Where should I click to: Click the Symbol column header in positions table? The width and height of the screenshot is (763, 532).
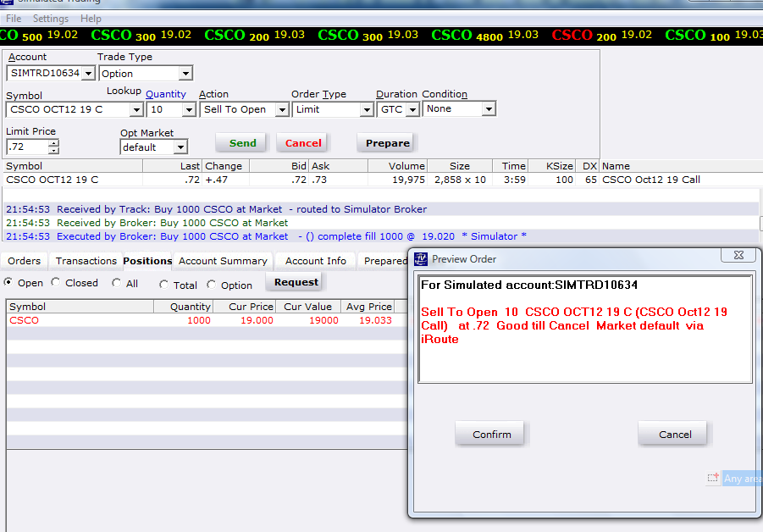(x=80, y=307)
